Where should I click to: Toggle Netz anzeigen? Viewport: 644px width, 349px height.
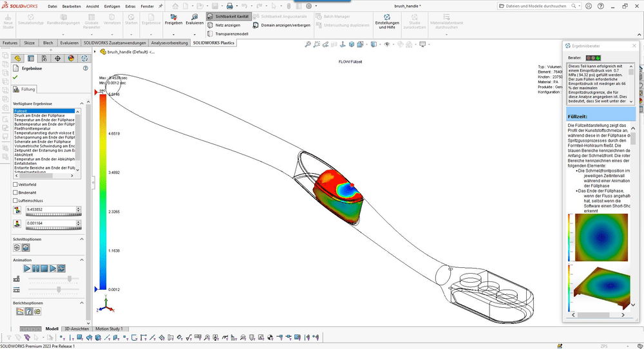224,25
